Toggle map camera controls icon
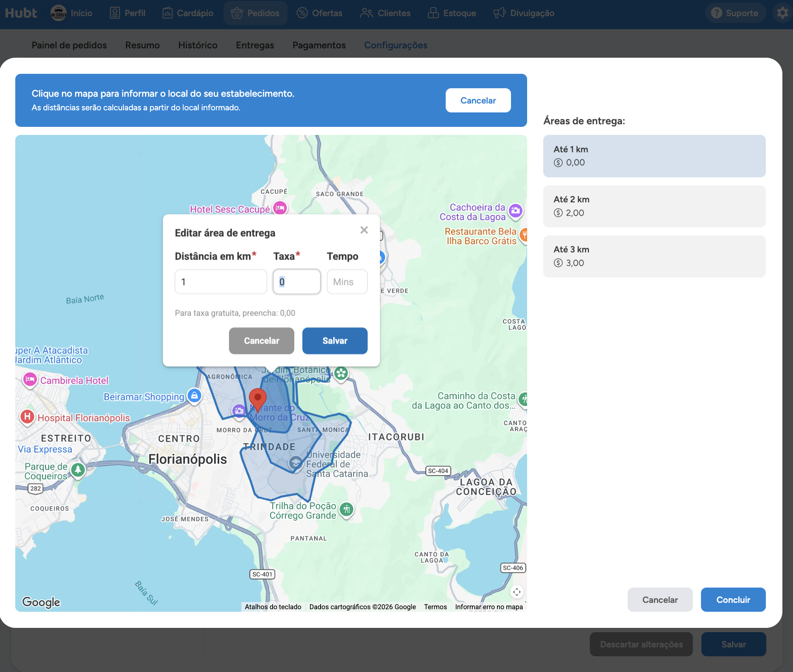This screenshot has width=793, height=672. tap(517, 592)
